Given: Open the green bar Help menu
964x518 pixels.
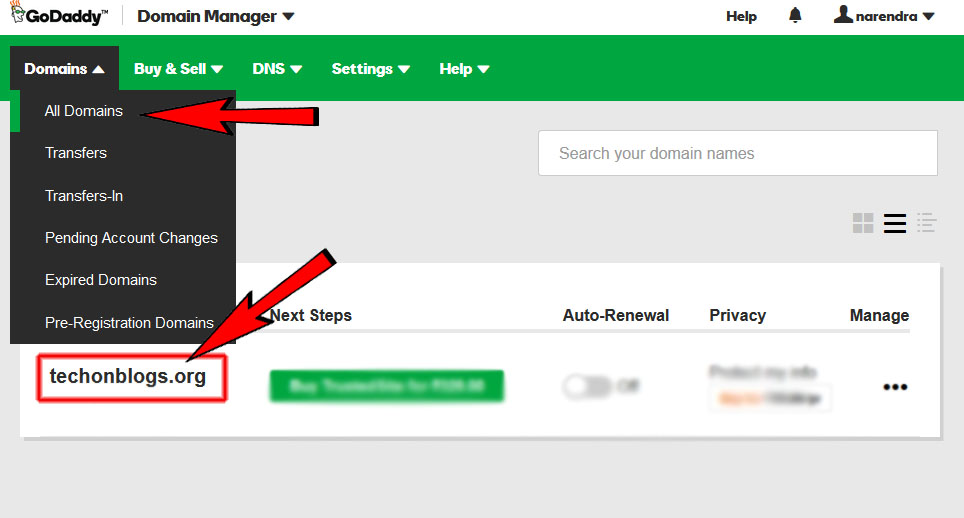Looking at the screenshot, I should 464,69.
